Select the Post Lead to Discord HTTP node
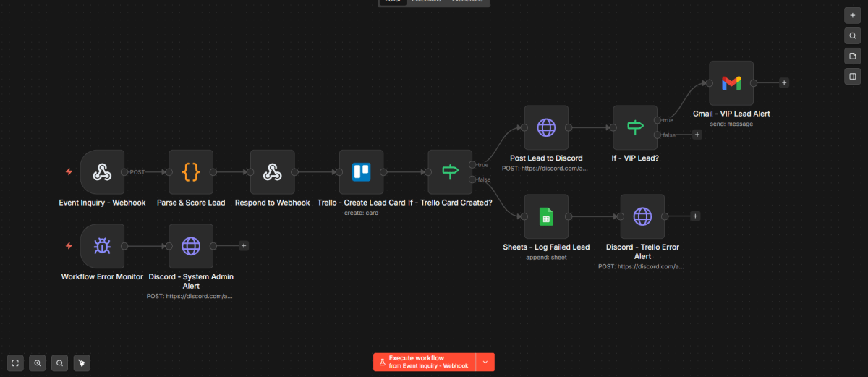 tap(546, 128)
